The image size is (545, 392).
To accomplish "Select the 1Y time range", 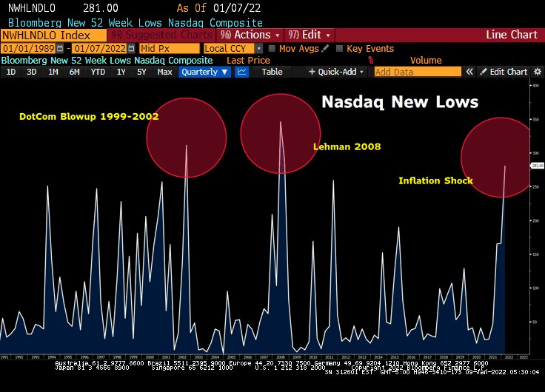I will [121, 72].
